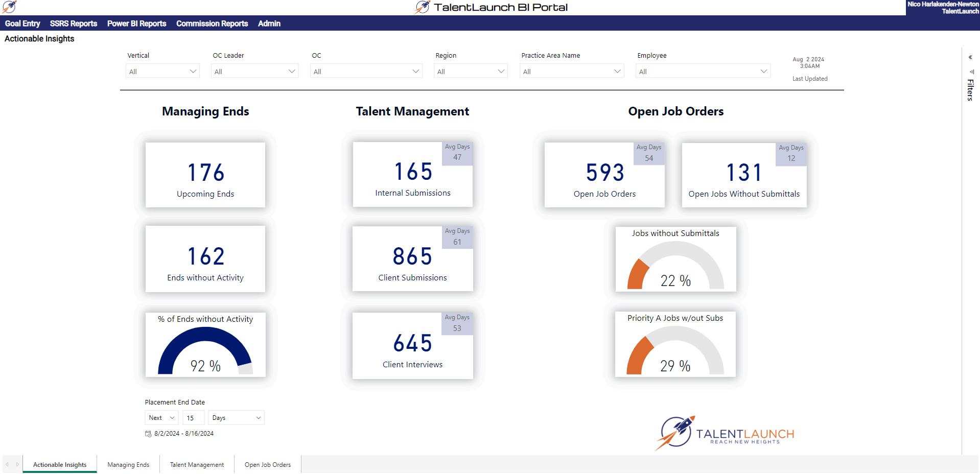Viewport: 980px width, 474px height.
Task: Open the SSRS Reports menu
Action: click(x=74, y=23)
